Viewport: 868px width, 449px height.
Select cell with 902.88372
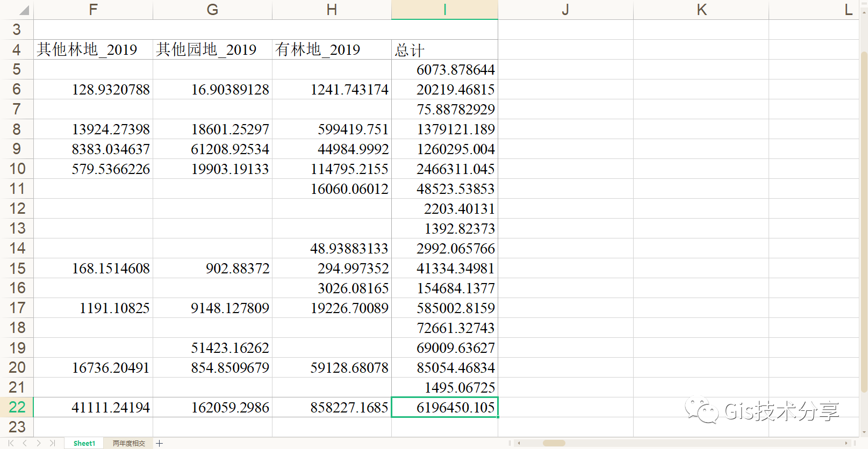point(213,268)
